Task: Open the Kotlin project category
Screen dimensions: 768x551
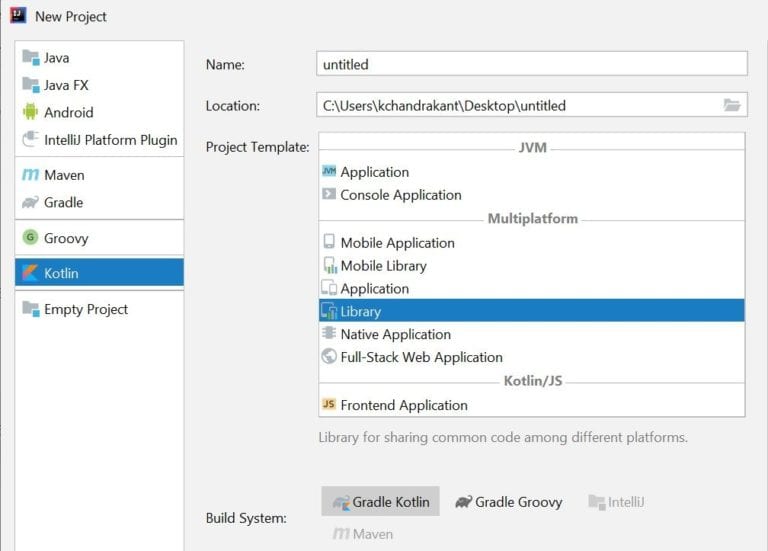Action: [99, 273]
